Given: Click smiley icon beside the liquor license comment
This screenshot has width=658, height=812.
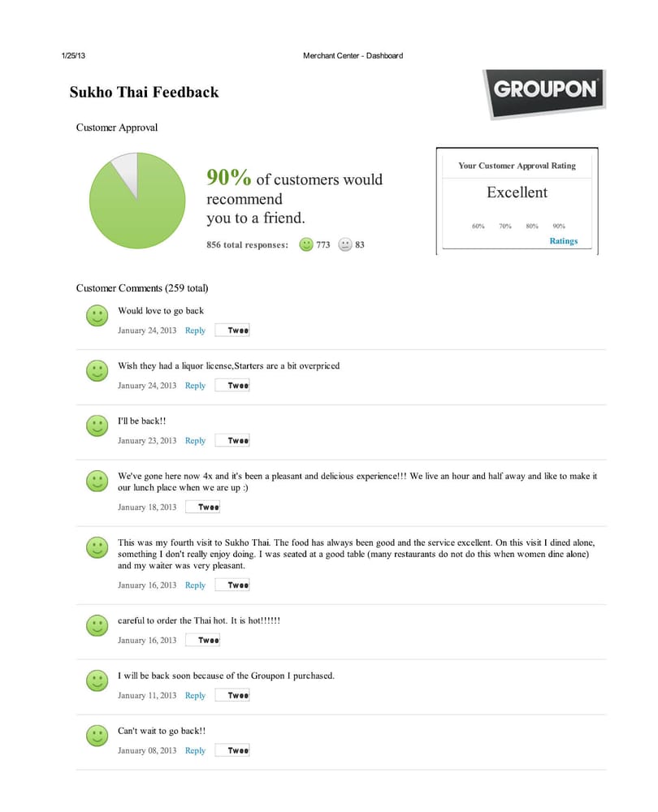Looking at the screenshot, I should 97,371.
